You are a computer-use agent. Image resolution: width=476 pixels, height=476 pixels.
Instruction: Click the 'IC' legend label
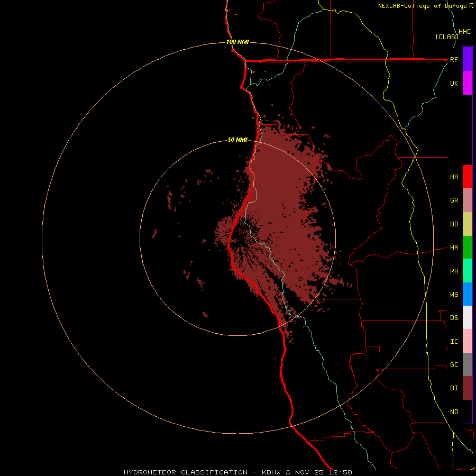454,342
